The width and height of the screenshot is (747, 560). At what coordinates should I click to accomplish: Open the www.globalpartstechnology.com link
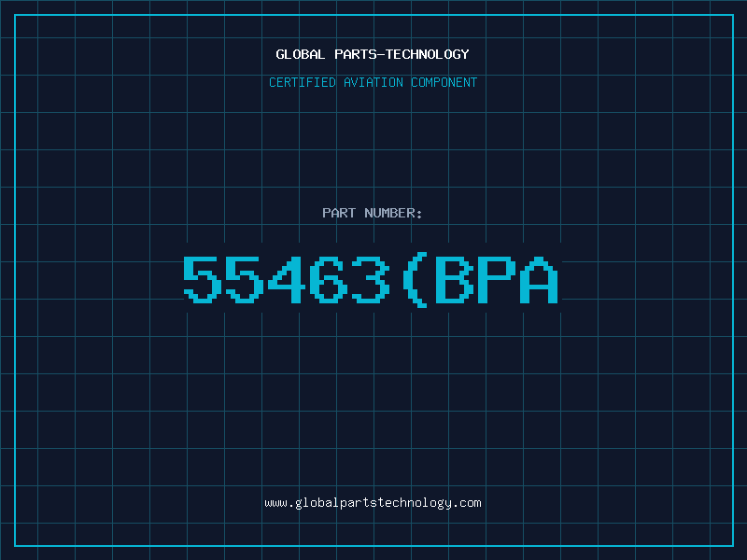[x=373, y=503]
